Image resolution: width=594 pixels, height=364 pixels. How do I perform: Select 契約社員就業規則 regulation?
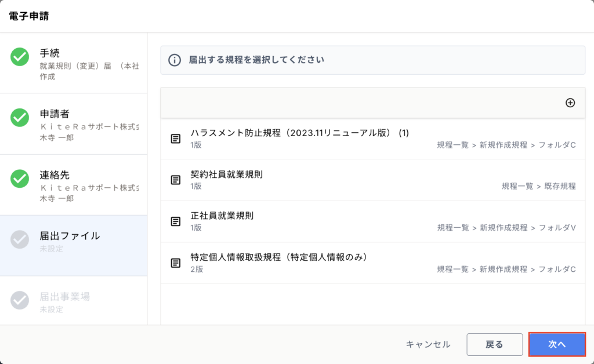coord(373,180)
